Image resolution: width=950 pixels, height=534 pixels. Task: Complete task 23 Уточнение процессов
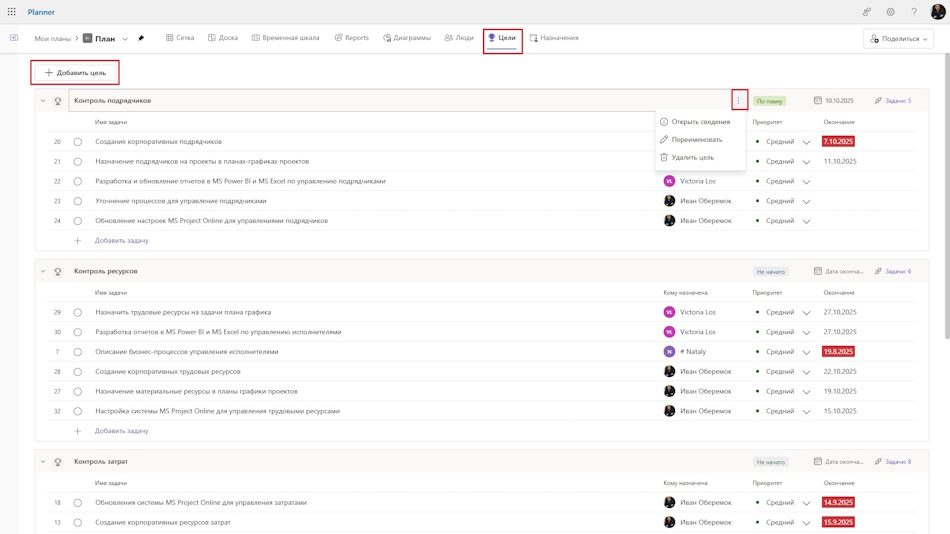click(78, 201)
